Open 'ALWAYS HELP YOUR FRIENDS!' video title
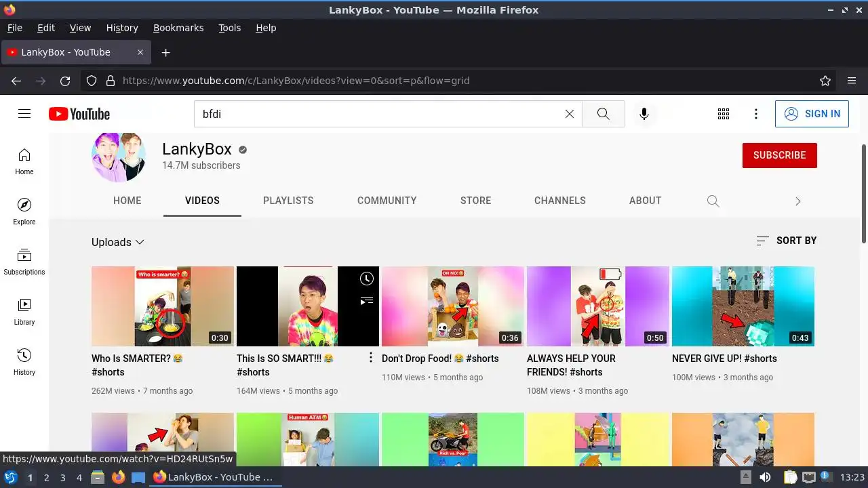This screenshot has width=868, height=488. click(571, 365)
